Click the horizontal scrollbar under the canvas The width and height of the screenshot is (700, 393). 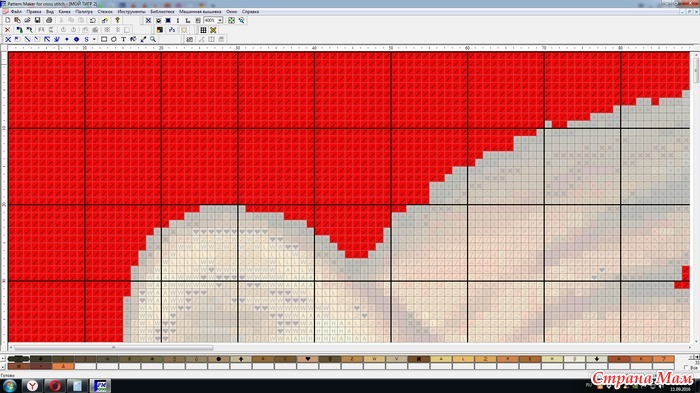350,347
